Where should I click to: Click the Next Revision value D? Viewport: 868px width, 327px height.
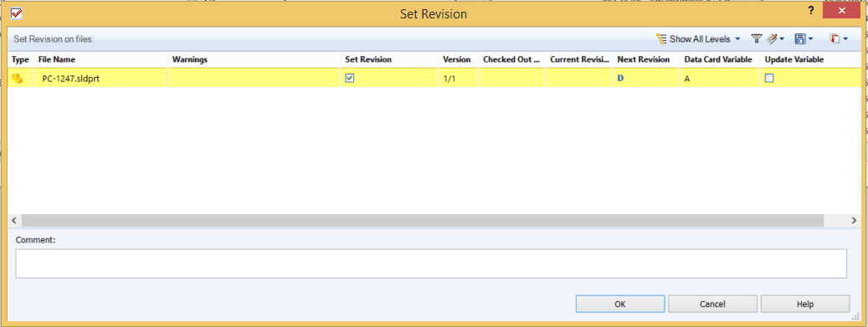click(x=620, y=79)
